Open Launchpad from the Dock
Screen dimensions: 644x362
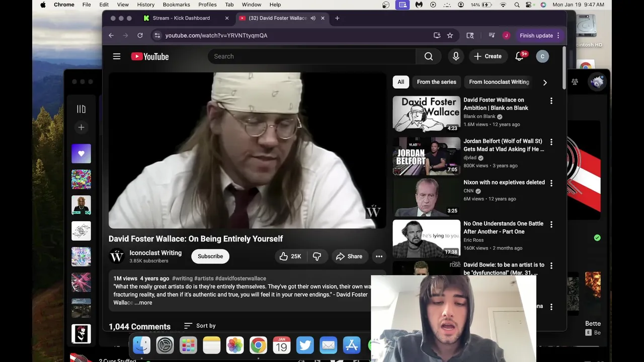188,345
